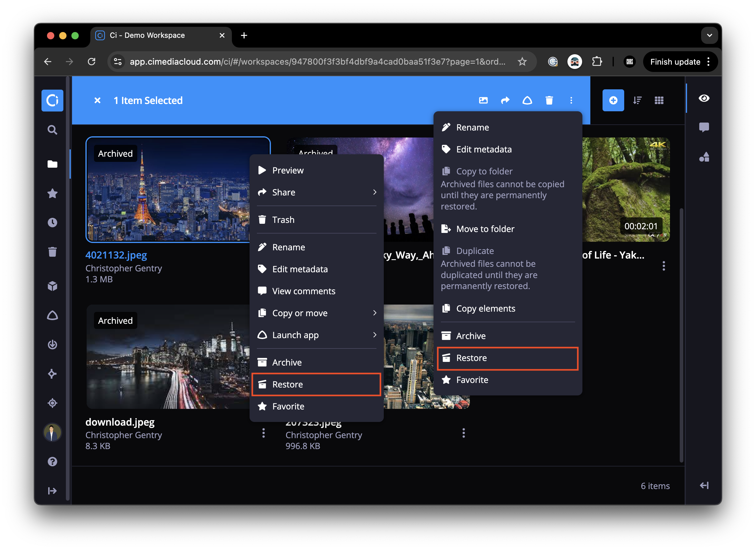
Task: Open the sort order dropdown icon
Action: [x=637, y=100]
